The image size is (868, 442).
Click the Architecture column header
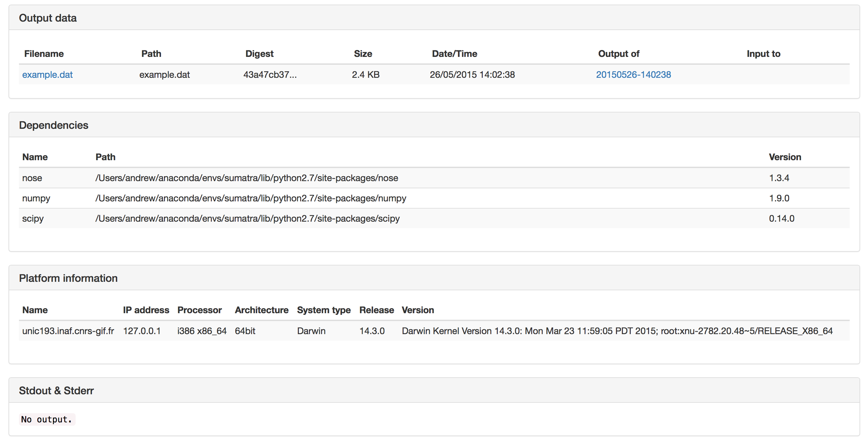pos(262,310)
